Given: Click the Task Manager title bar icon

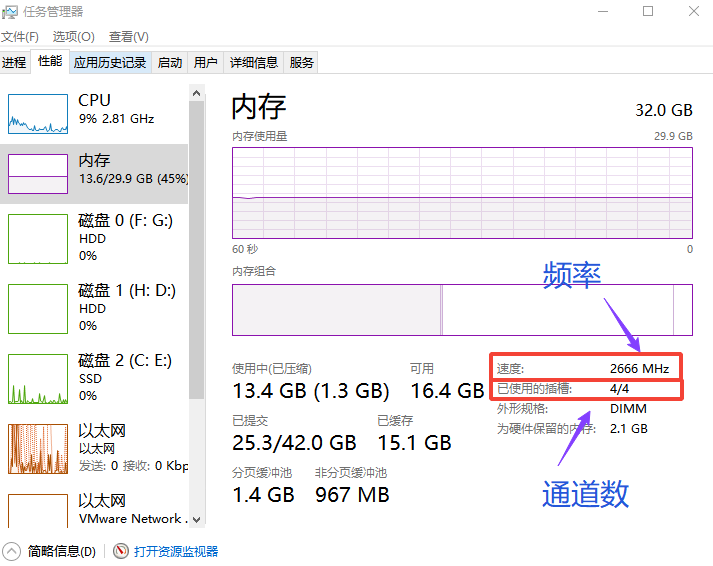Looking at the screenshot, I should coord(10,12).
